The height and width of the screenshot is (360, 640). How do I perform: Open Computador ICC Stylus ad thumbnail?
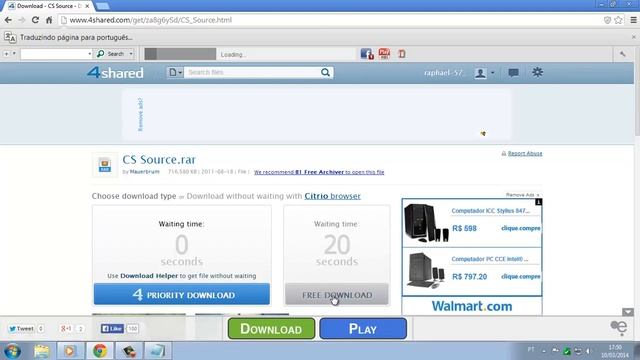pos(426,223)
